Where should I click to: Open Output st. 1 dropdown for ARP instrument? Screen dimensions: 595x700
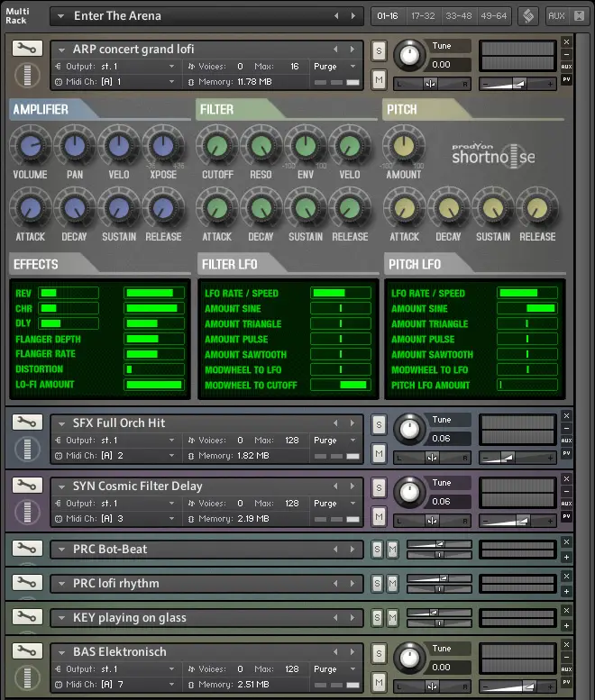click(x=171, y=67)
